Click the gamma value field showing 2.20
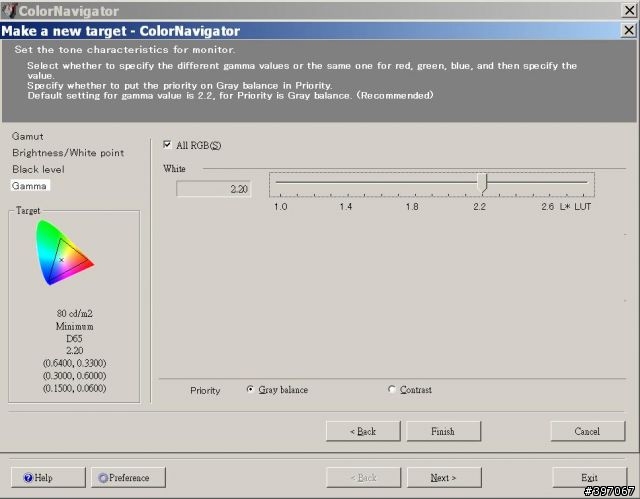 (x=213, y=189)
